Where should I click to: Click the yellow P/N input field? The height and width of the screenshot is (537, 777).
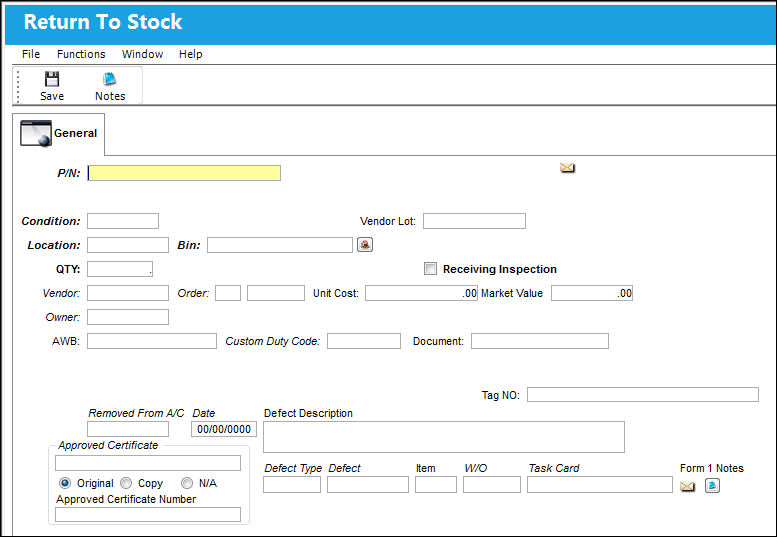(184, 173)
